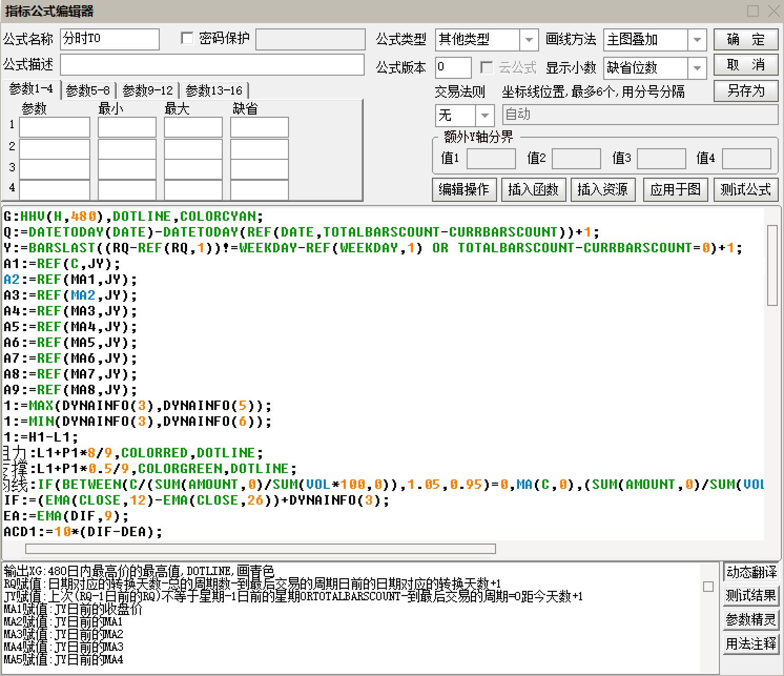This screenshot has height=676, width=784.
Task: Click the 公式名称 input field
Action: (110, 39)
